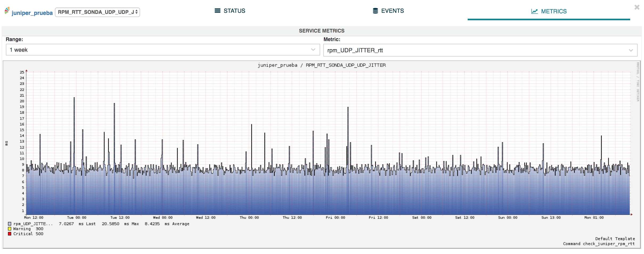644x254 pixels.
Task: Click the red Critical legend swatch
Action: [10, 234]
